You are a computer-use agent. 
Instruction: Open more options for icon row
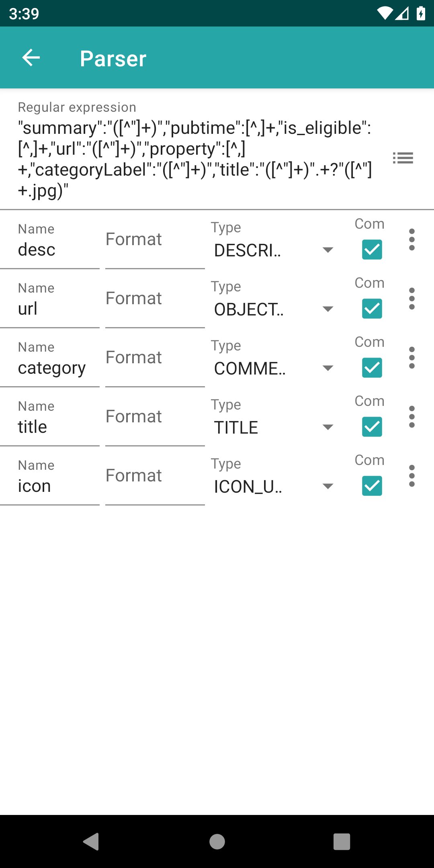pos(411,476)
